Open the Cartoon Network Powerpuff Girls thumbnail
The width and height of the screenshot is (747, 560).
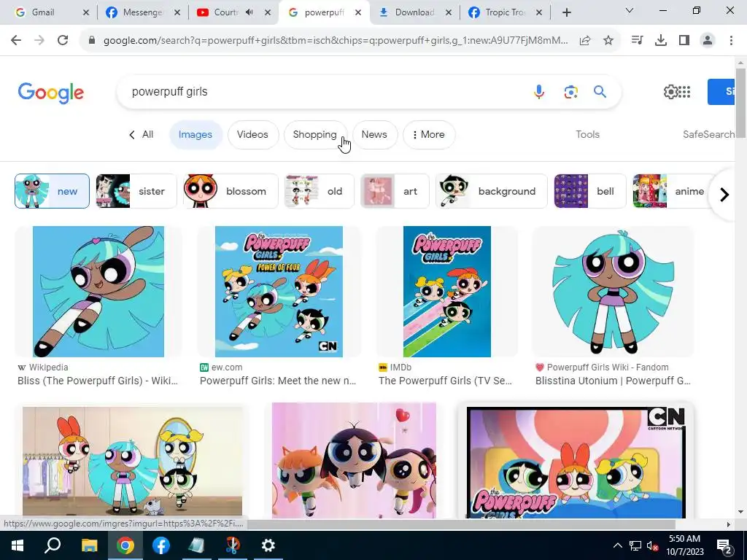click(x=576, y=462)
